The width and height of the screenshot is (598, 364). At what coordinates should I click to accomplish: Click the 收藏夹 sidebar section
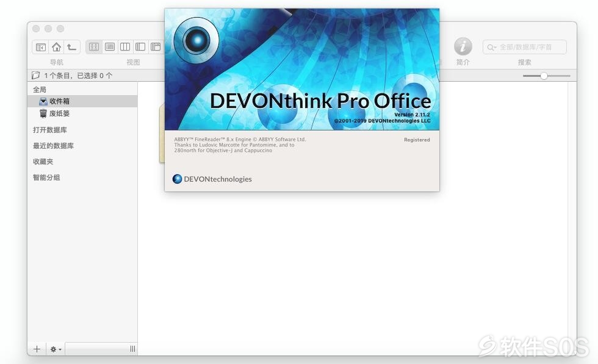tap(43, 162)
